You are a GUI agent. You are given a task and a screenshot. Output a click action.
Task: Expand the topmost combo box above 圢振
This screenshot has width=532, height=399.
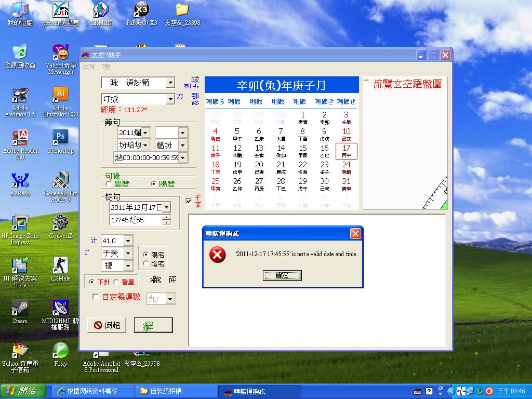point(170,83)
